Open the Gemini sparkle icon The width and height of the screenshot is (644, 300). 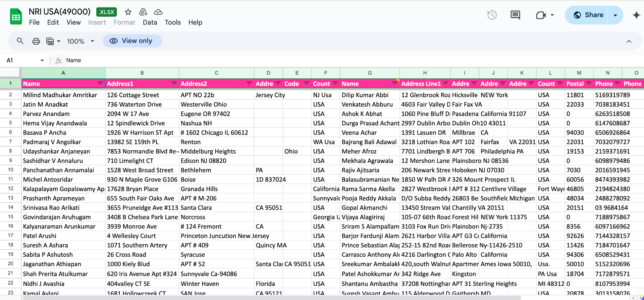pyautogui.click(x=636, y=15)
